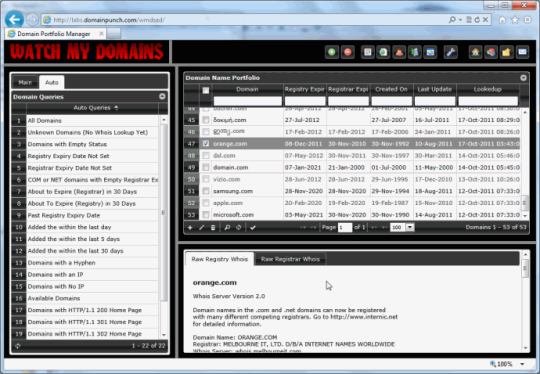The height and width of the screenshot is (374, 540).
Task: Open browser favorites star icon
Action: click(x=515, y=20)
